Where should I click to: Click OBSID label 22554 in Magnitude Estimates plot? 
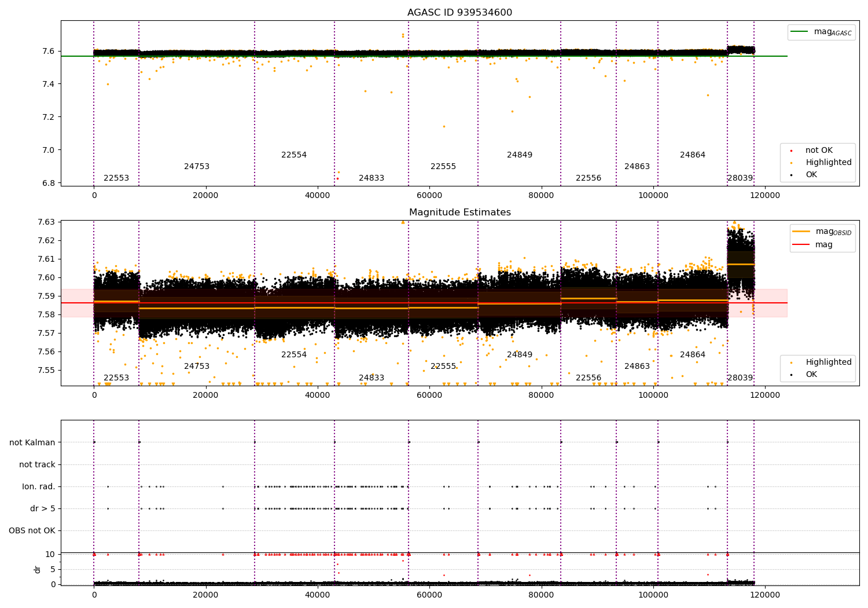click(294, 355)
